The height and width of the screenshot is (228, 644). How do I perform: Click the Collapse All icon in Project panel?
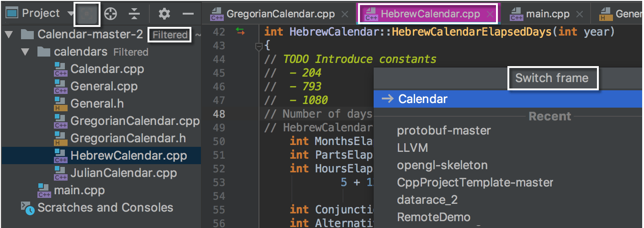point(134,14)
